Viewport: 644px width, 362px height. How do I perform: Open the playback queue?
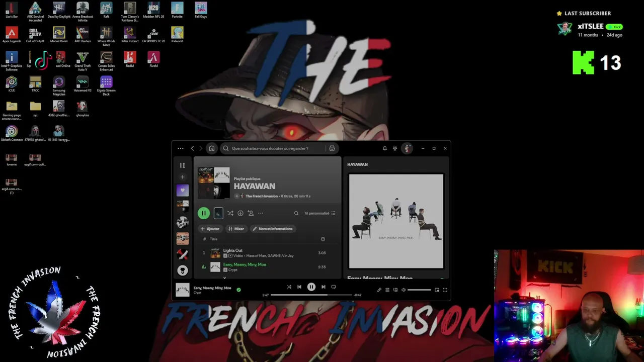pyautogui.click(x=387, y=290)
